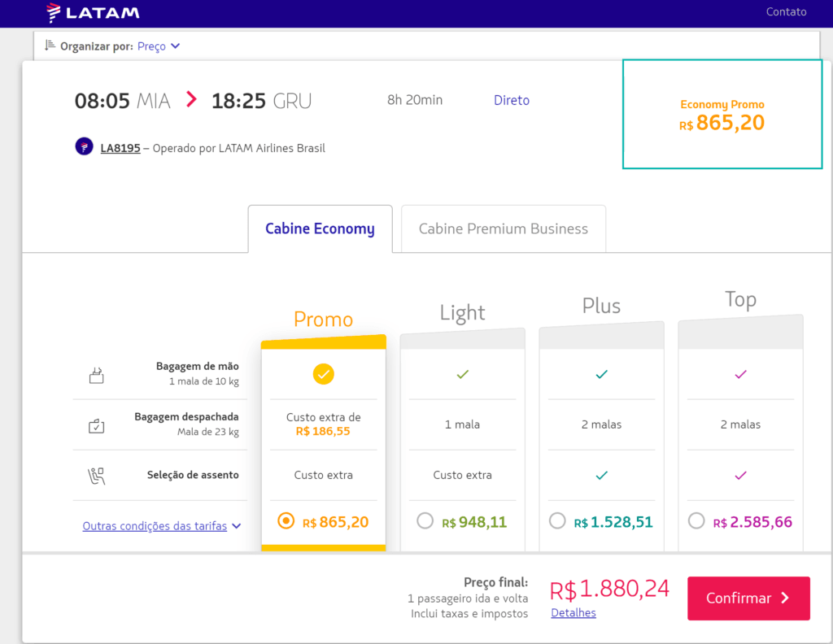Click the hand baggage icon
This screenshot has height=644, width=833.
96,376
